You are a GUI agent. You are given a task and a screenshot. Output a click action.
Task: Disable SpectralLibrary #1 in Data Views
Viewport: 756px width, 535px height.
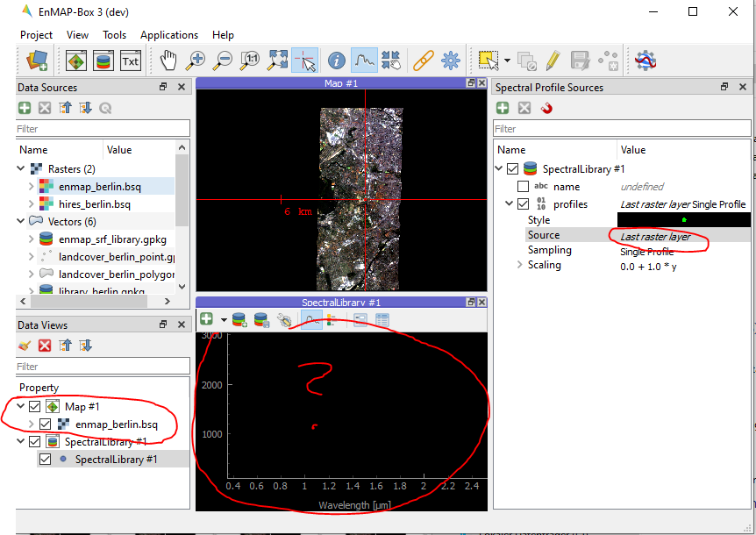point(34,441)
